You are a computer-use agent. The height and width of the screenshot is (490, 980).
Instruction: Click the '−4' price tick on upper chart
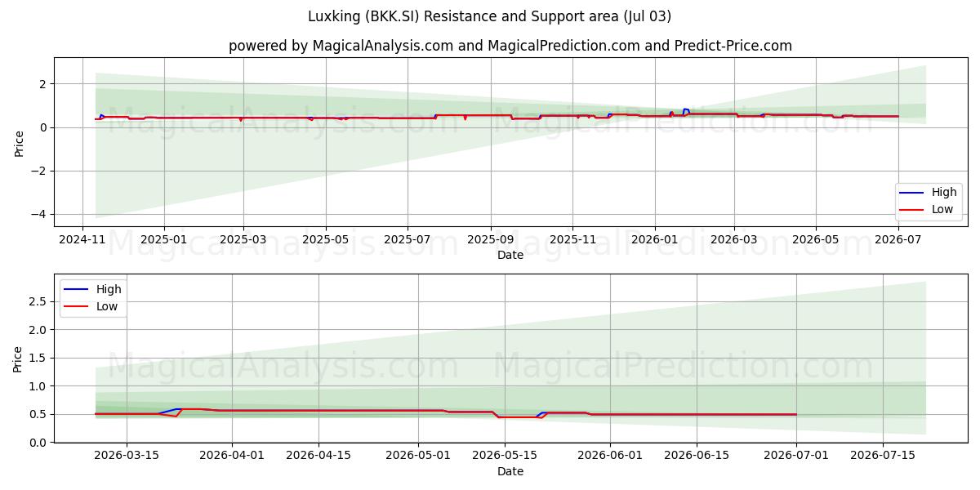click(x=39, y=215)
